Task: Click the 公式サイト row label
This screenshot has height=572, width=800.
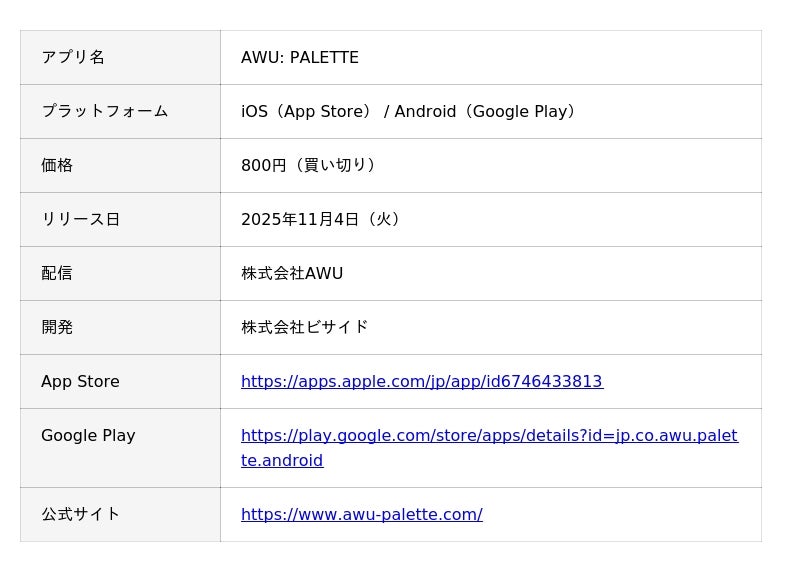Action: [x=80, y=515]
